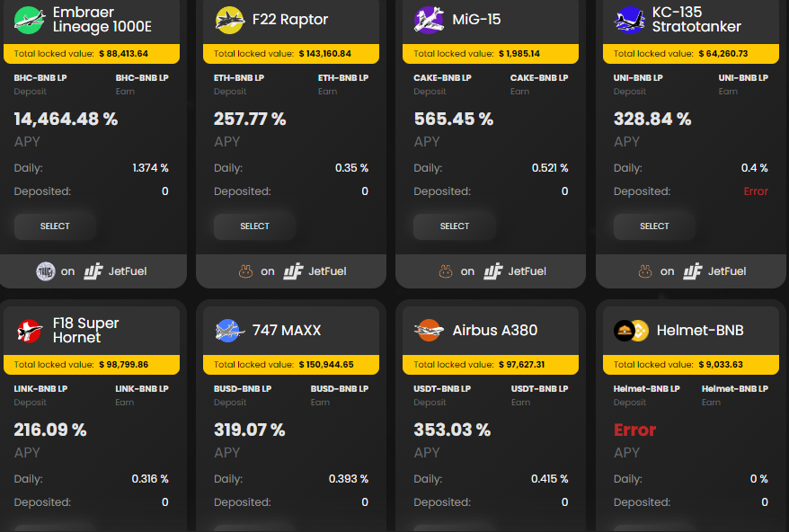789x532 pixels.
Task: Click the Helmet-BNB LP earn label
Action: pos(735,389)
